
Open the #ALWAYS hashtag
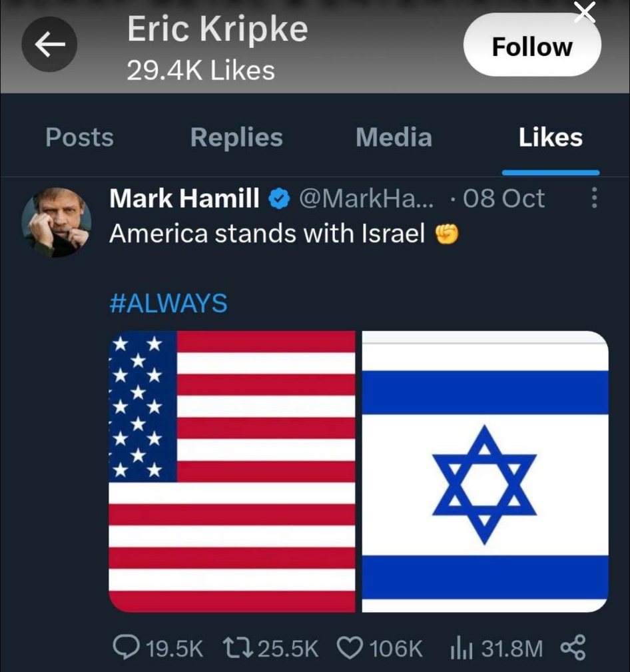click(x=168, y=304)
